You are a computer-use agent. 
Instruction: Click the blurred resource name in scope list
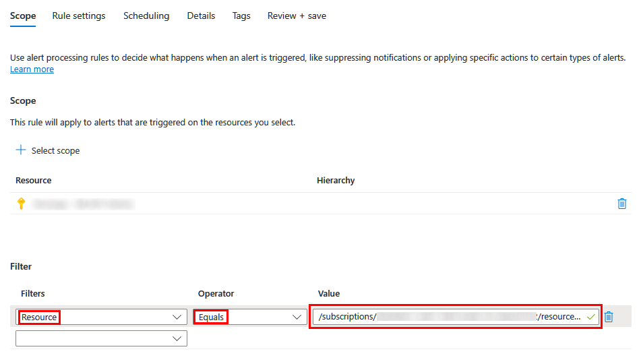(x=83, y=204)
